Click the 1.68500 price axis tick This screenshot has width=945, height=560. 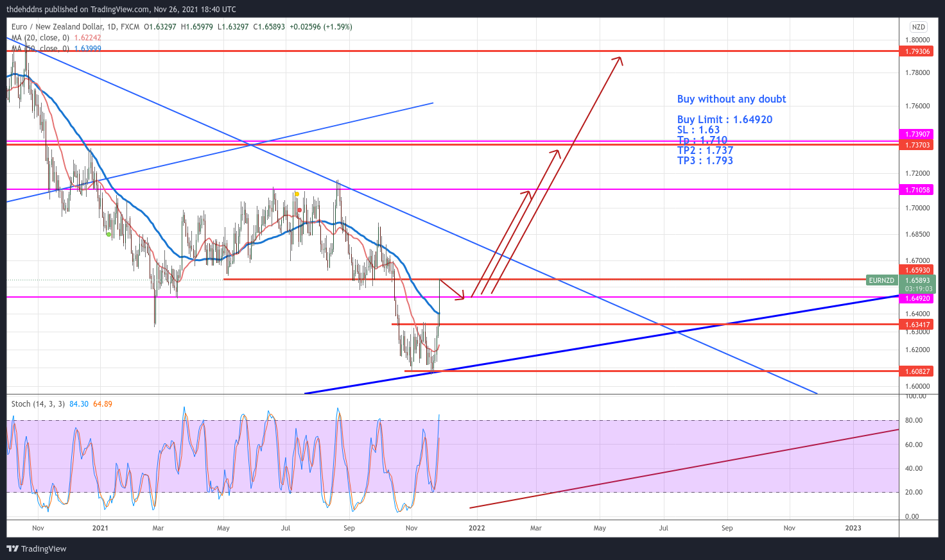click(917, 234)
